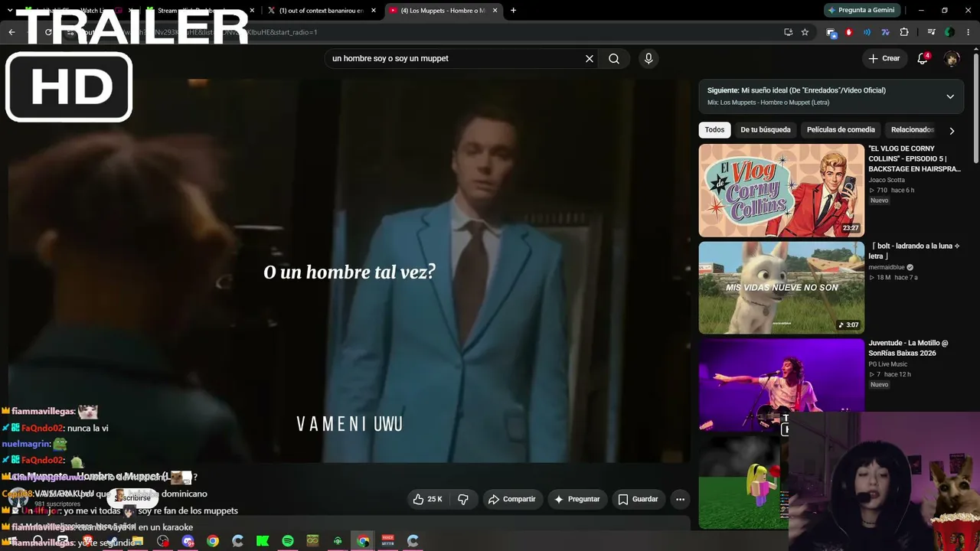
Task: Expand the Siguiente mix playlist panel
Action: point(950,96)
